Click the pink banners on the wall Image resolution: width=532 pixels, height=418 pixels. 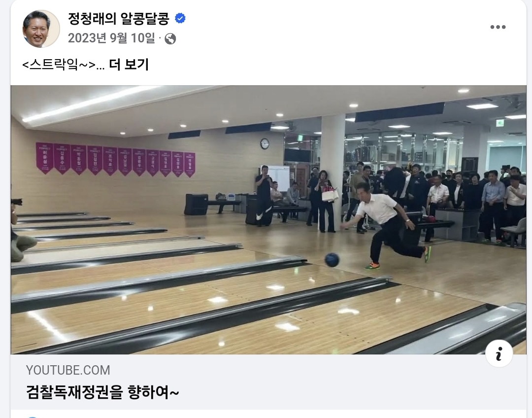[x=116, y=160]
